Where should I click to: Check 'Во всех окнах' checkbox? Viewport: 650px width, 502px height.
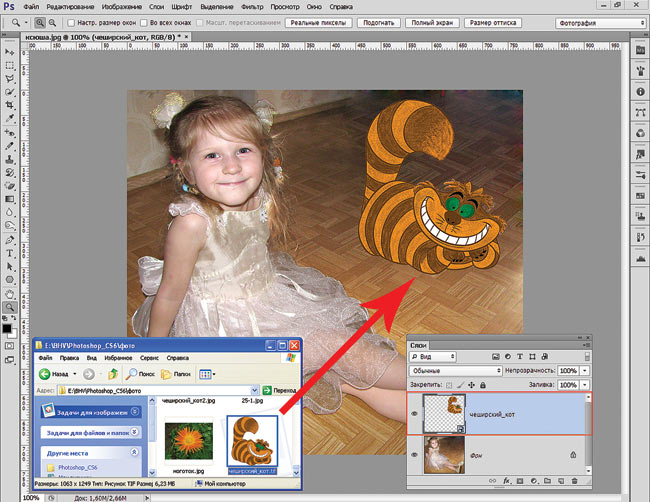pyautogui.click(x=144, y=23)
